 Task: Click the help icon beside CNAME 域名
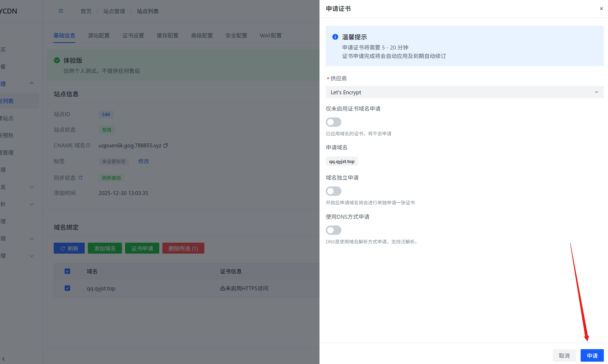(x=88, y=146)
